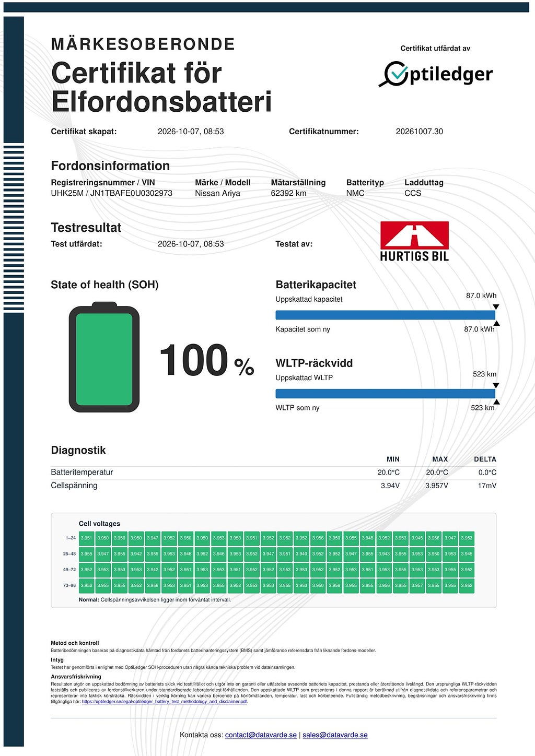This screenshot has height=756, width=535.
Task: Click the Diagnostik section heading
Action: click(78, 450)
